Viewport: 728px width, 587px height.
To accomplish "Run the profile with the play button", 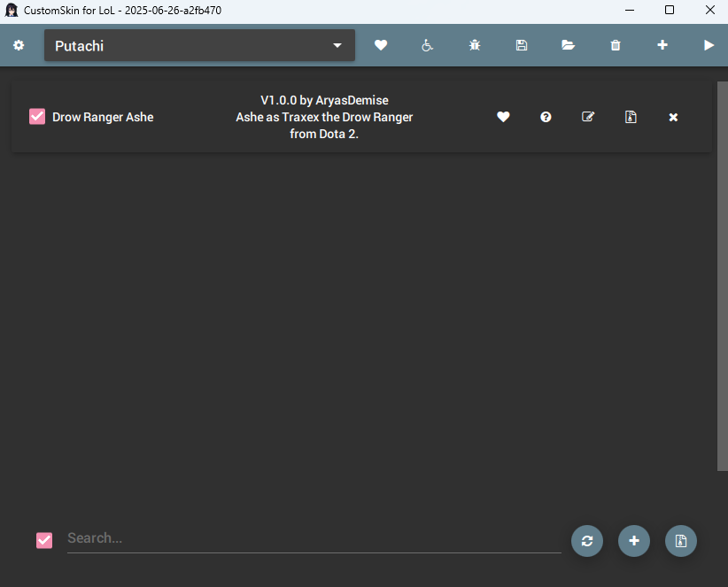I will tap(709, 45).
